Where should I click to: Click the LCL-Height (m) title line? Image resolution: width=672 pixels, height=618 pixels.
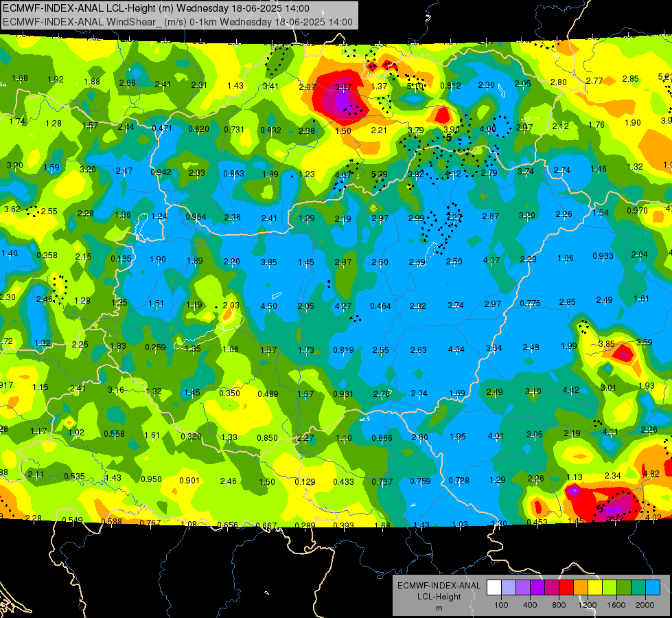pyautogui.click(x=156, y=8)
